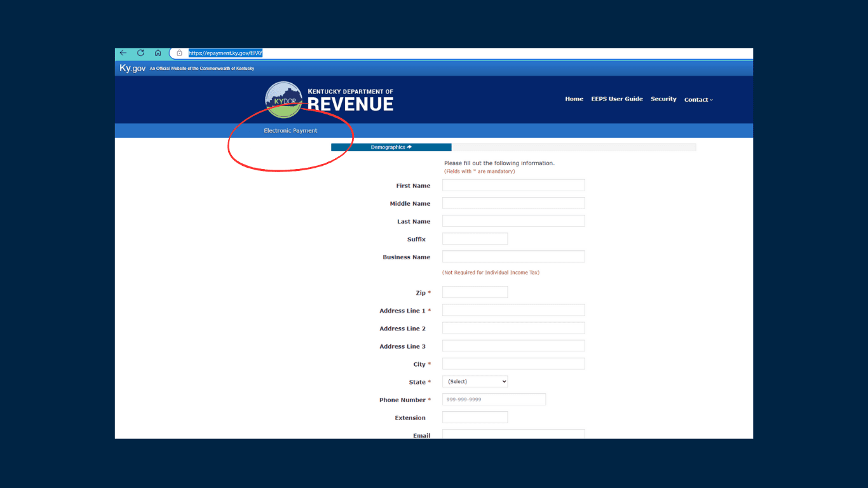
Task: Click the browser refresh icon
Action: click(140, 53)
